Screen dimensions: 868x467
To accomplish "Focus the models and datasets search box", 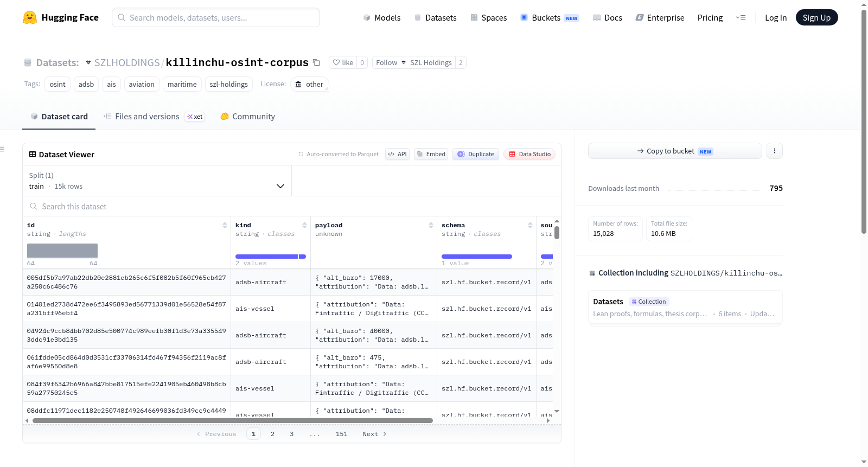I will point(216,17).
